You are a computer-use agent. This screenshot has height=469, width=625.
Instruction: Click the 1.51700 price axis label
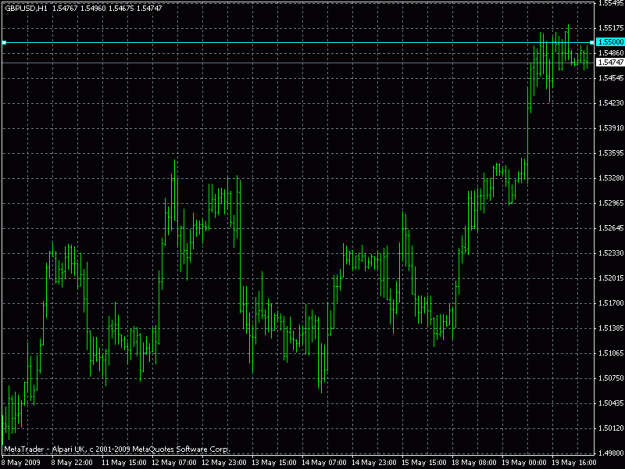pyautogui.click(x=611, y=303)
